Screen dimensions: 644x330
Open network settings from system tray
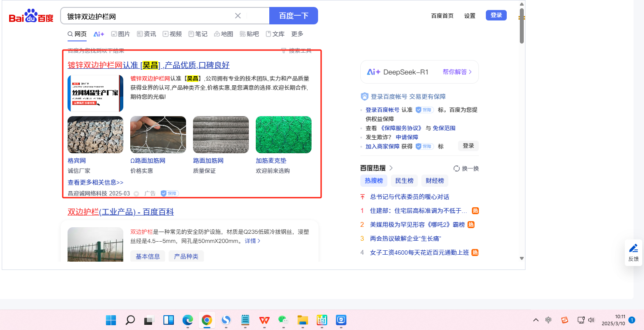581,320
